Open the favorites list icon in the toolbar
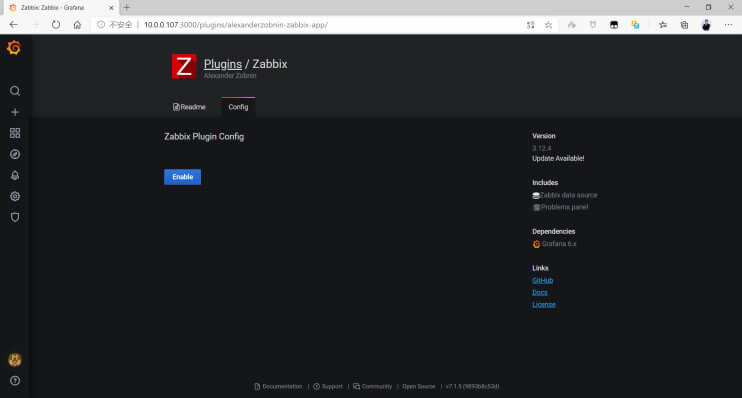The width and height of the screenshot is (742, 398). click(x=662, y=25)
